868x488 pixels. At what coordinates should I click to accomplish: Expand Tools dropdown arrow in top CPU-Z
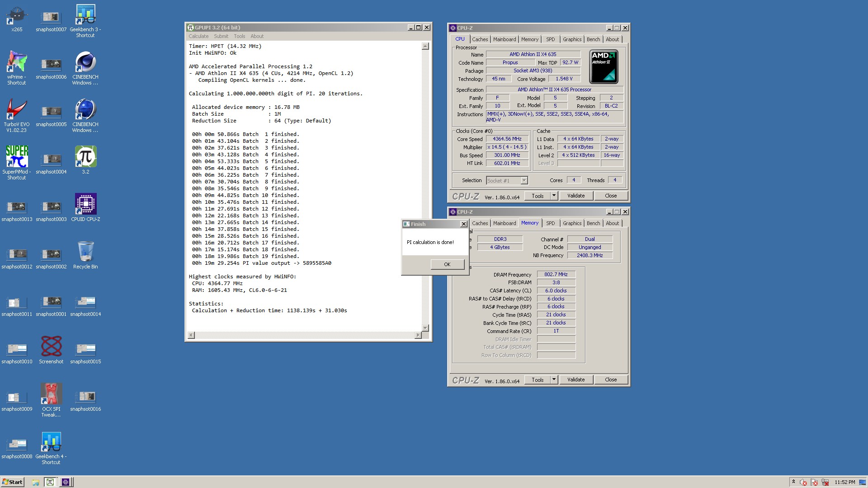tap(554, 196)
